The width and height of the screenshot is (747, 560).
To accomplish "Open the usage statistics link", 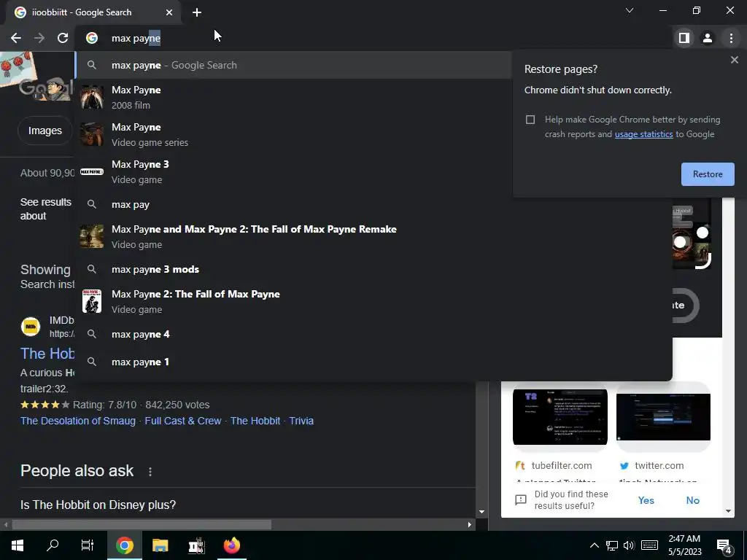I will [643, 134].
